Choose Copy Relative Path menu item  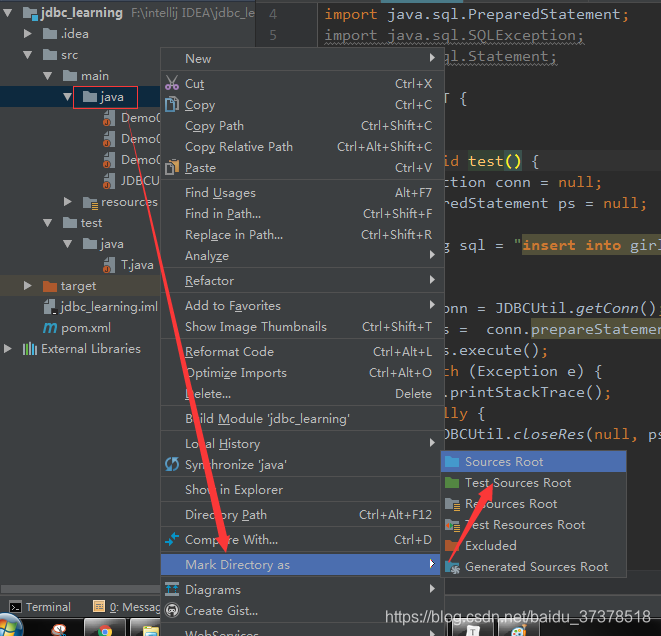click(302, 146)
